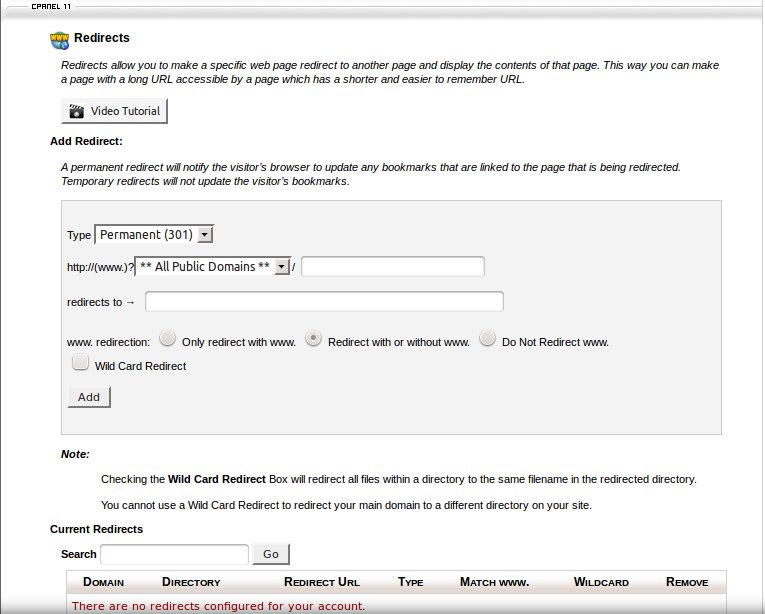The width and height of the screenshot is (765, 614).
Task: Click the 'redirects to' URL field
Action: tap(324, 302)
